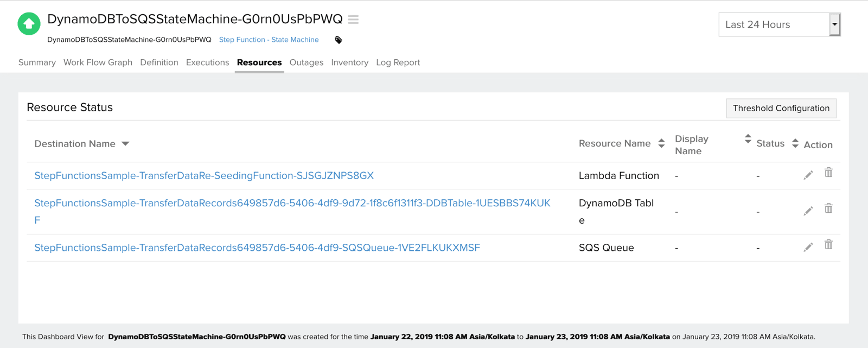Edit the SQS Queue resource row
The width and height of the screenshot is (868, 348).
tap(808, 247)
